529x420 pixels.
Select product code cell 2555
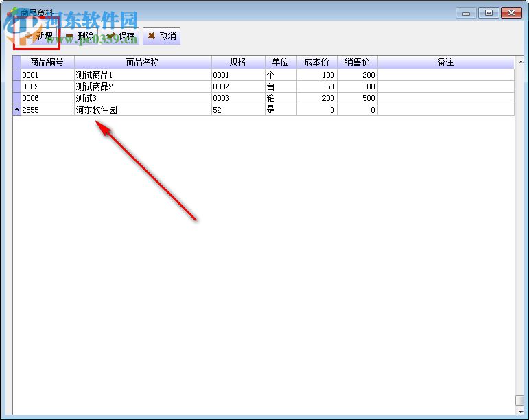point(47,110)
